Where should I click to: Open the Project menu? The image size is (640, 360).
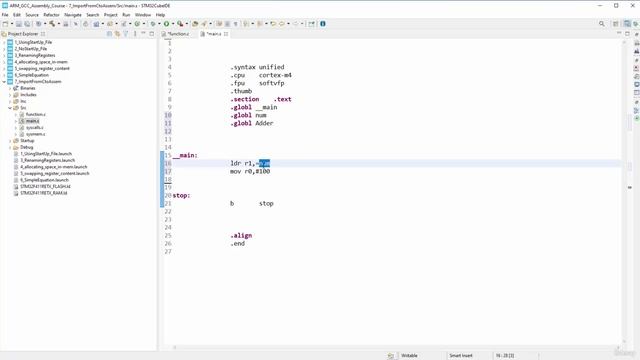click(x=111, y=15)
